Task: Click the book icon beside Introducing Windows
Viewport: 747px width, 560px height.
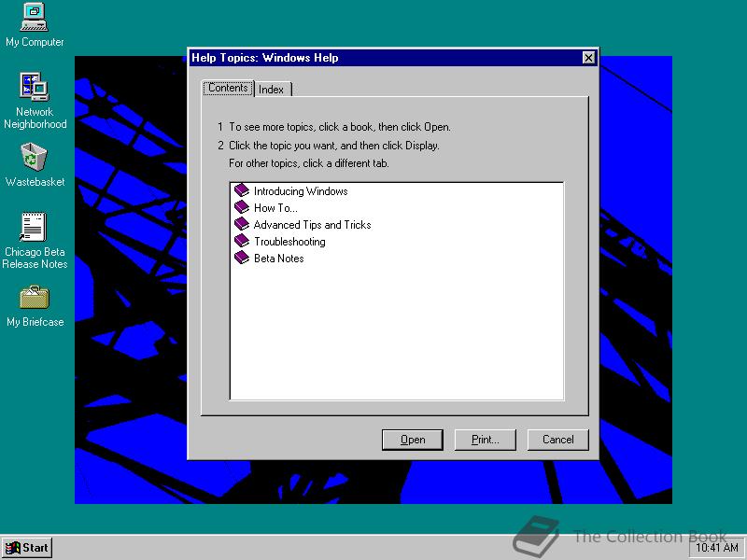Action: [x=242, y=190]
